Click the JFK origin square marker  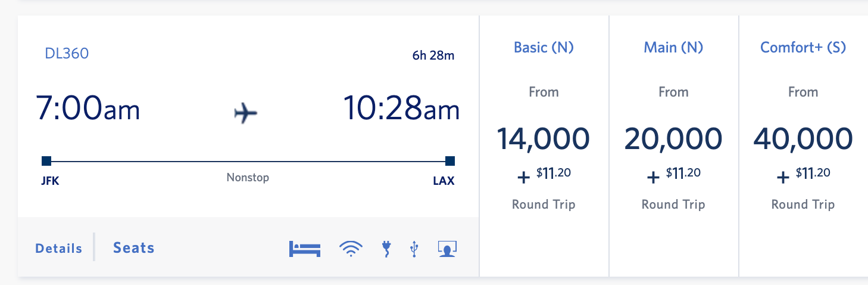click(46, 161)
